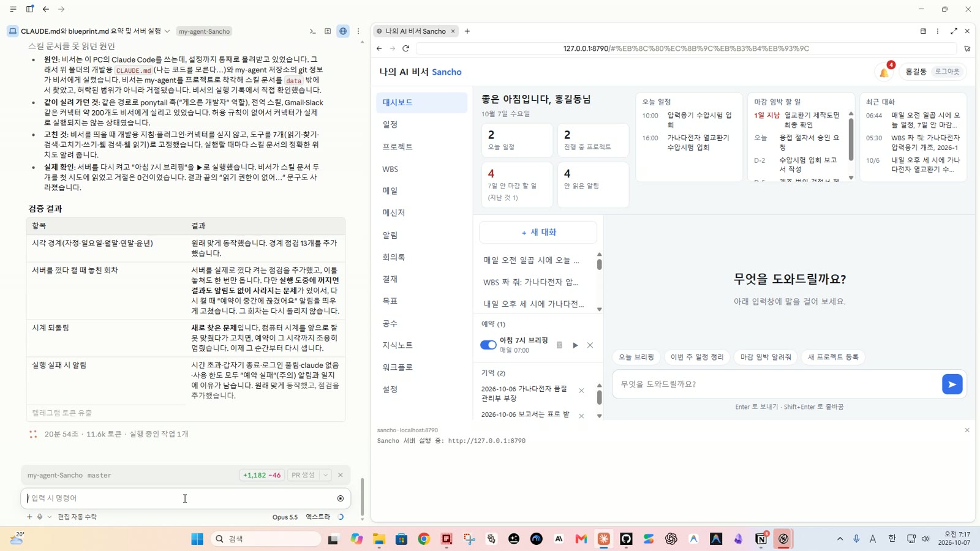Image resolution: width=980 pixels, height=551 pixels.
Task: Open the terminal icon in the chat header
Action: [x=312, y=31]
